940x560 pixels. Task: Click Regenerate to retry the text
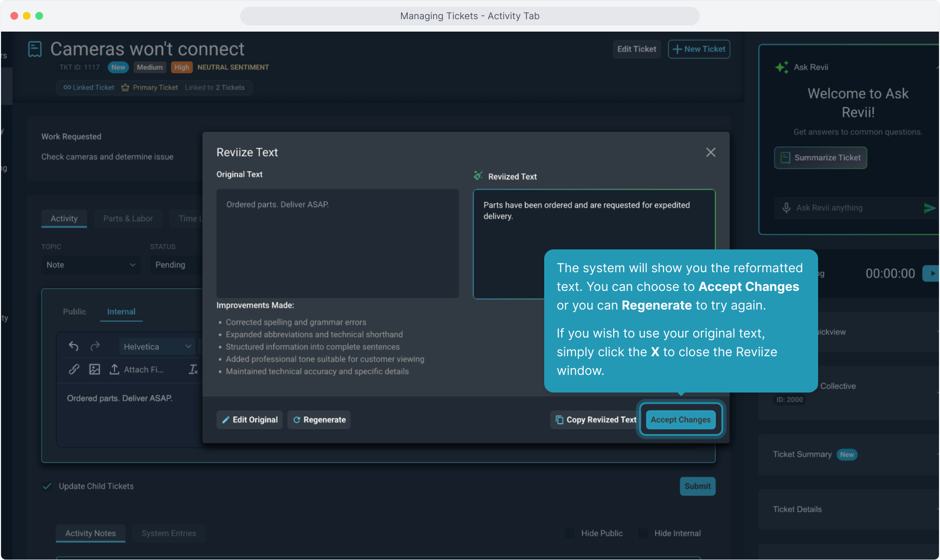[319, 420]
